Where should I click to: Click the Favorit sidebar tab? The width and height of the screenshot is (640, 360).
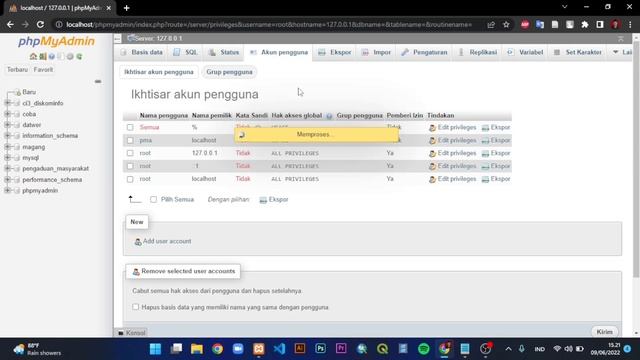coord(43,70)
